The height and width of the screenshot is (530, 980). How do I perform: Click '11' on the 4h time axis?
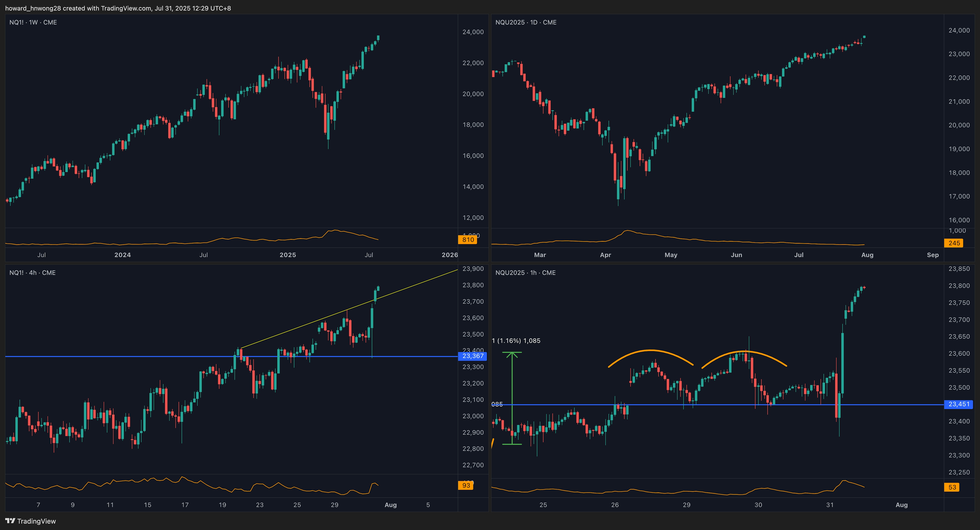point(110,505)
